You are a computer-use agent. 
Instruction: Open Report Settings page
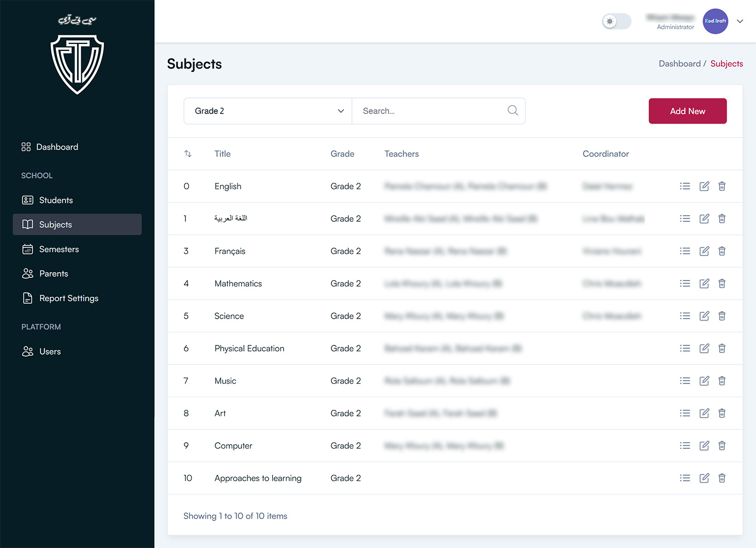(x=69, y=298)
